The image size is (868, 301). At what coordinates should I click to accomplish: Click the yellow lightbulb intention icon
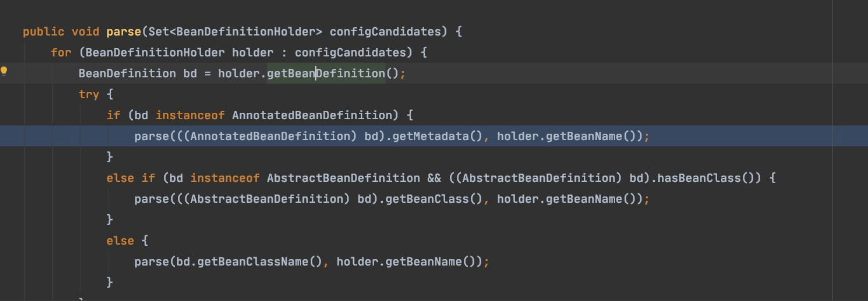click(4, 71)
